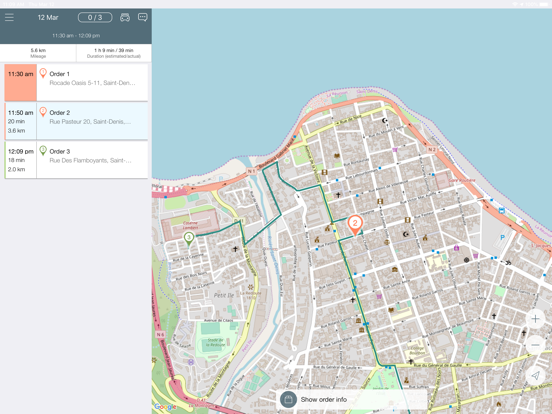552x414 pixels.
Task: Select map marker number 2
Action: coord(355,225)
